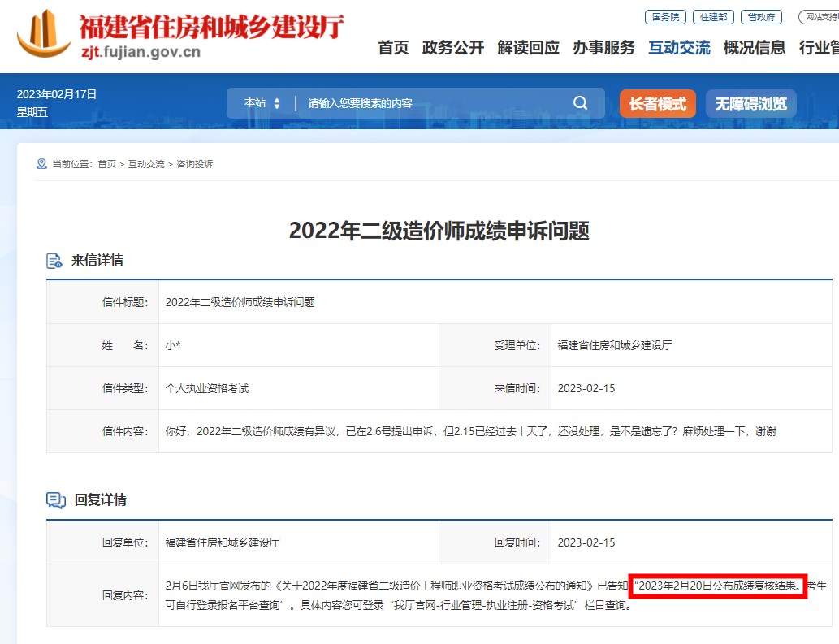Open the 办事服务 menu
This screenshot has width=839, height=644.
603,48
